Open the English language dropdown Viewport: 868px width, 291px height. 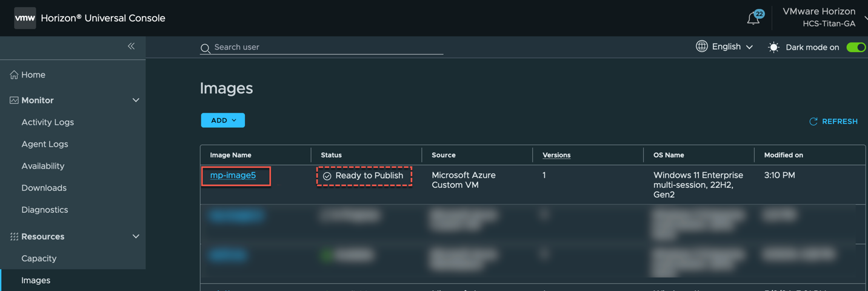(x=732, y=47)
